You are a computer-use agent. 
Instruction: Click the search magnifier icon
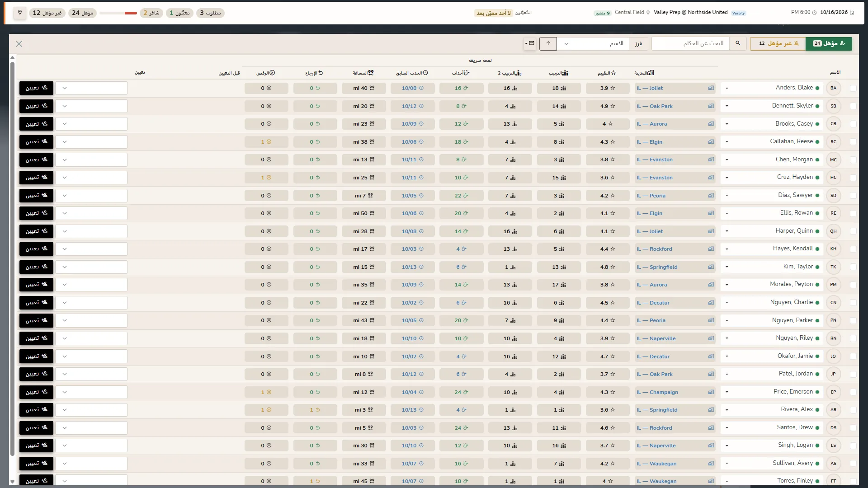pyautogui.click(x=738, y=43)
